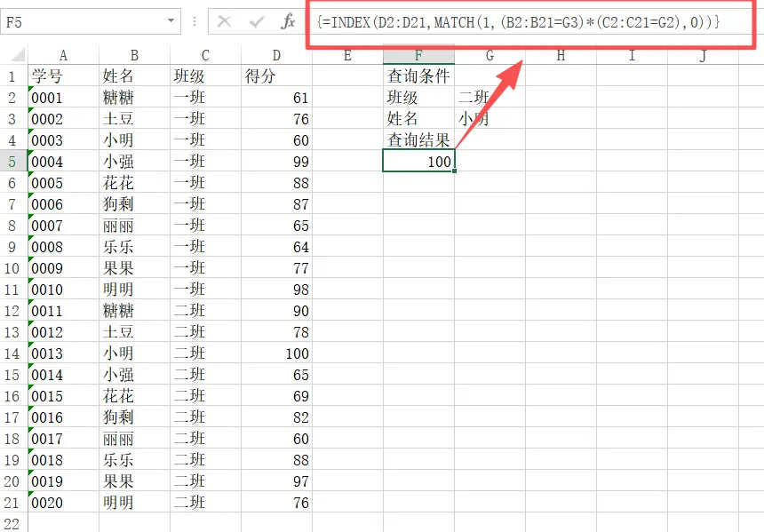Select row 12 header
The image size is (764, 532).
12,310
